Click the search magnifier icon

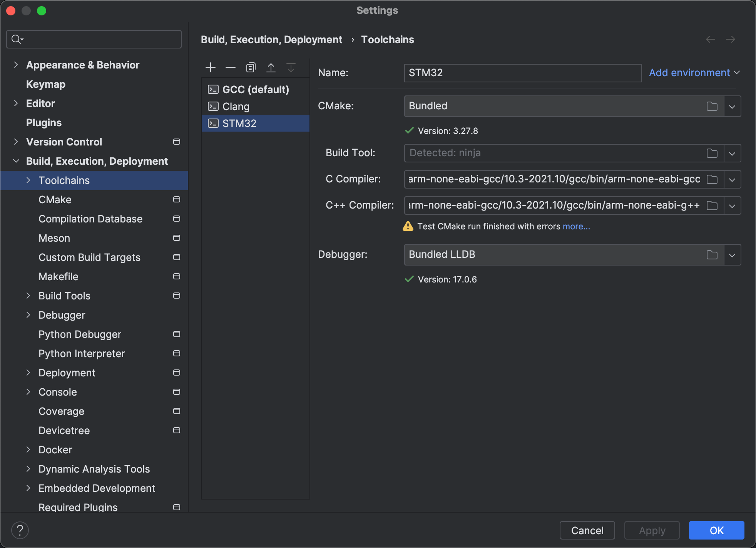[17, 39]
